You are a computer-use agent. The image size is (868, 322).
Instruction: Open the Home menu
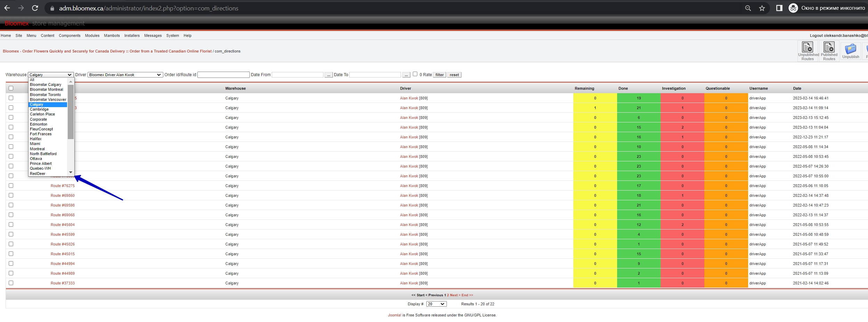pos(6,35)
